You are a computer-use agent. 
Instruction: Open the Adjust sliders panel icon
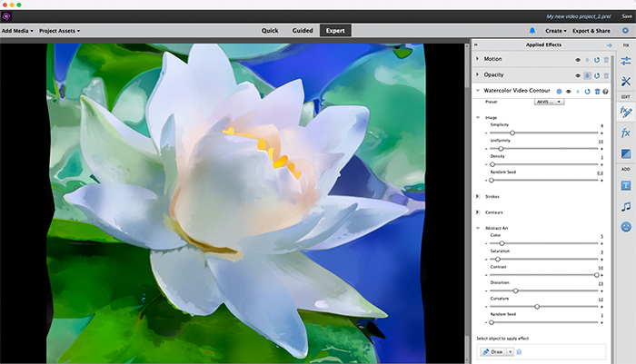625,61
